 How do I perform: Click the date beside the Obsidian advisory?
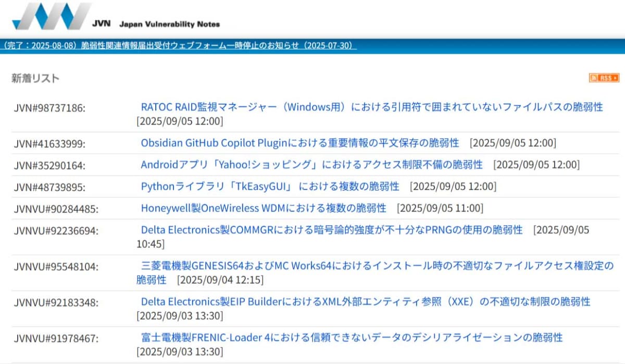[513, 143]
